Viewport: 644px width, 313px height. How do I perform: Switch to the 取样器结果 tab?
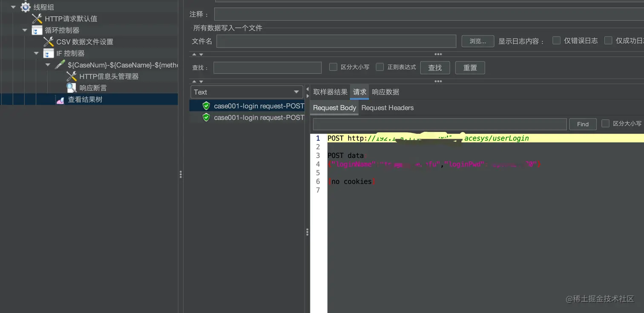click(330, 92)
